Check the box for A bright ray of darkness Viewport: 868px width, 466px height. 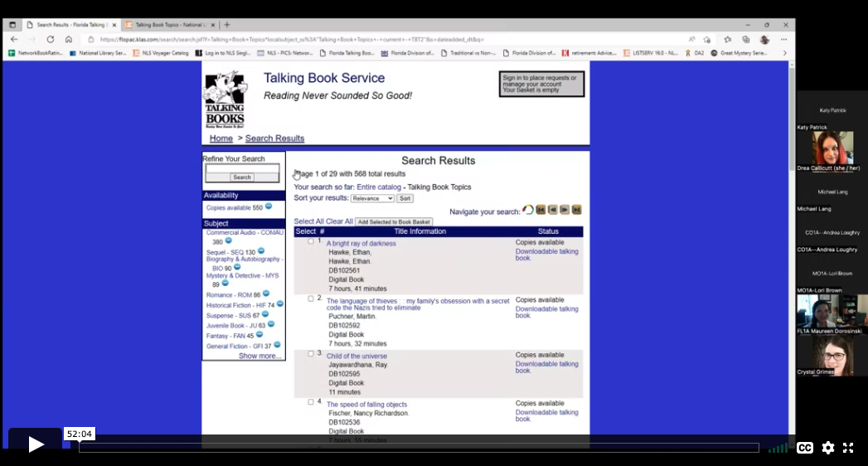pos(311,241)
